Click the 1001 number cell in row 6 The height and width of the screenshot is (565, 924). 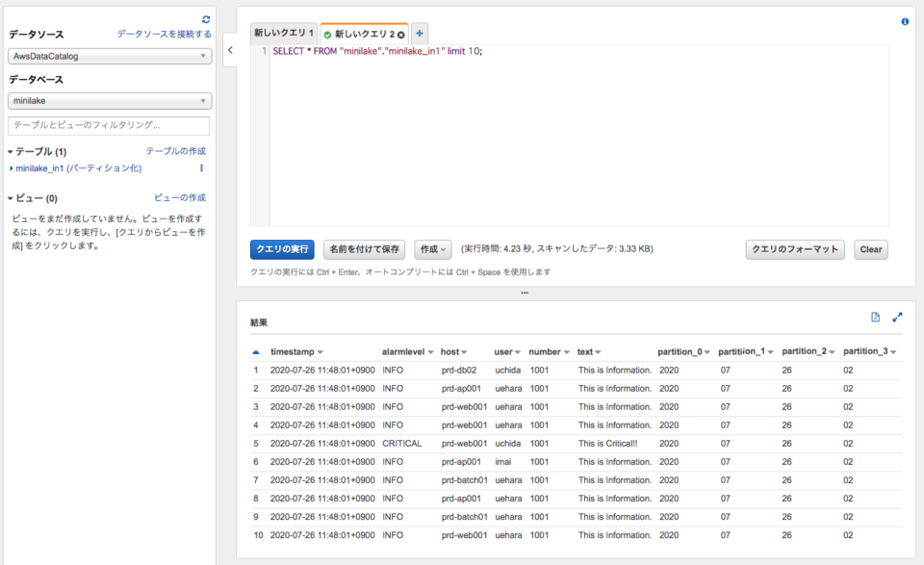pos(539,462)
